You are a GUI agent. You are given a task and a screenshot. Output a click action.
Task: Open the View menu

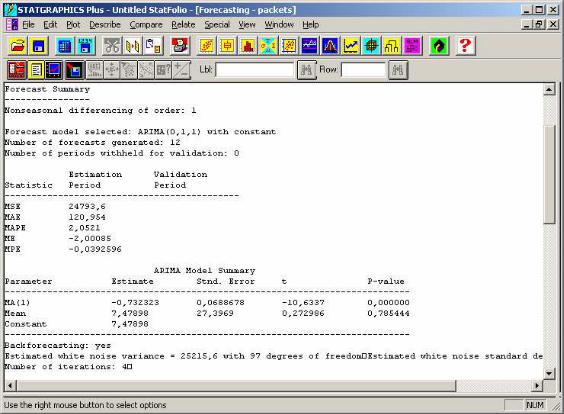247,24
